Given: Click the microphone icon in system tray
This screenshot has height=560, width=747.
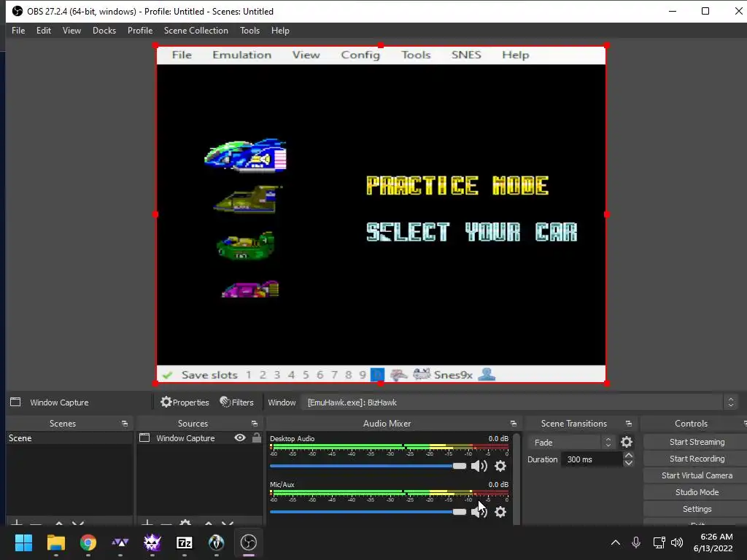Looking at the screenshot, I should [635, 542].
